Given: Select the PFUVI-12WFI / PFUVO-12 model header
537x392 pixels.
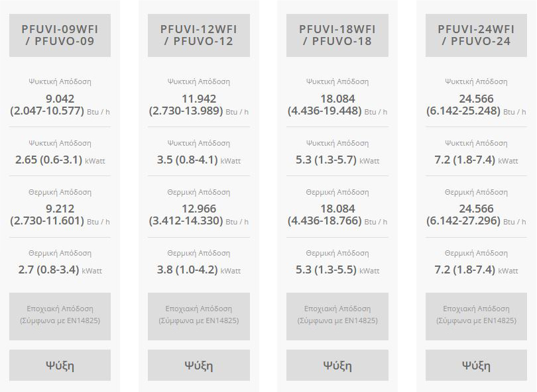Looking at the screenshot, I should point(198,35).
